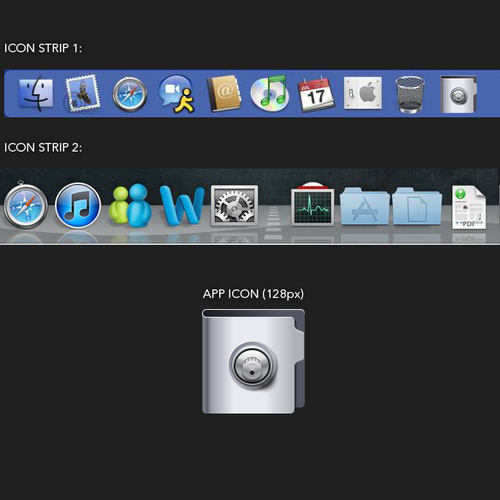500x500 pixels.
Task: Open System Preferences Apple switch icon
Action: click(x=363, y=93)
